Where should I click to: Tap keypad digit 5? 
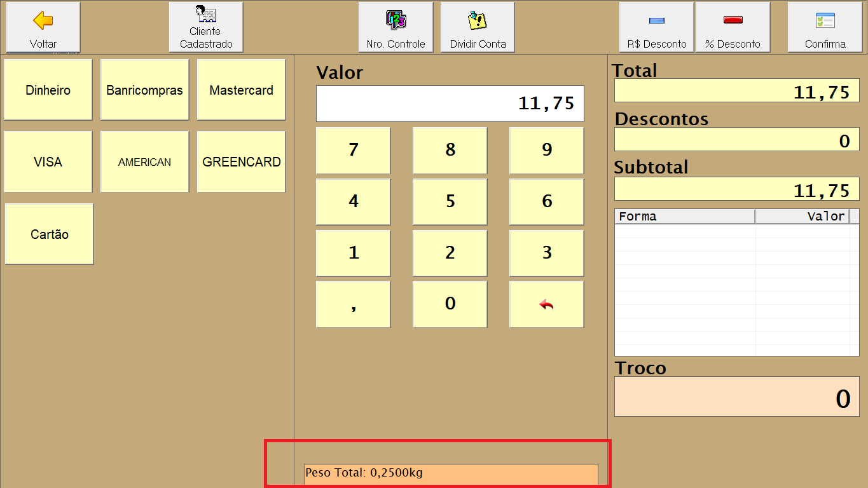coord(450,202)
